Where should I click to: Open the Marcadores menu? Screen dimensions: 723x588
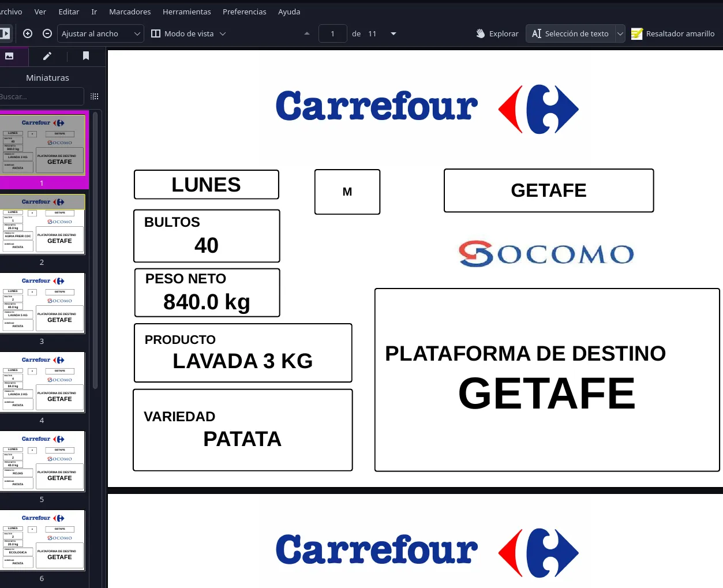(x=130, y=12)
